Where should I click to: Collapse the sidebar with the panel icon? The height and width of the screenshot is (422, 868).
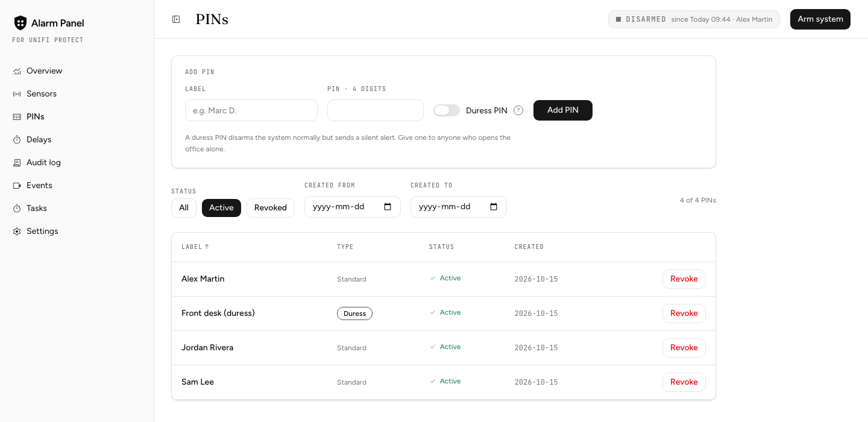coord(176,19)
